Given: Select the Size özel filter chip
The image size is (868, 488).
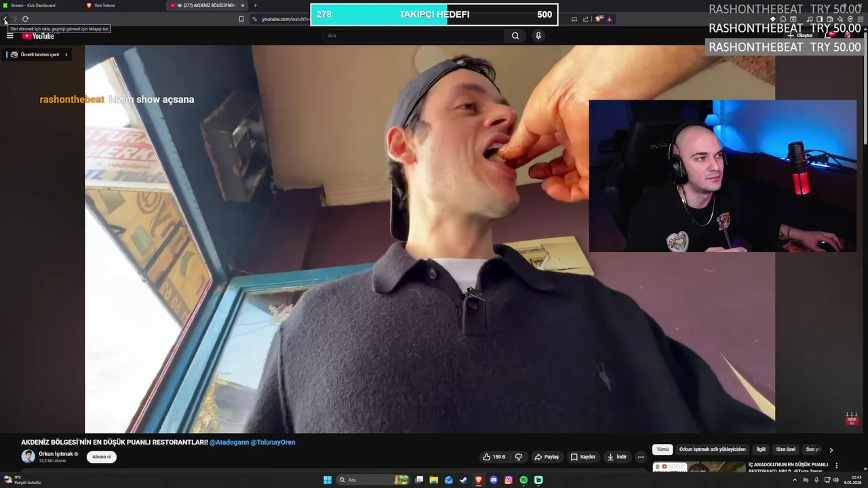Looking at the screenshot, I should [785, 449].
